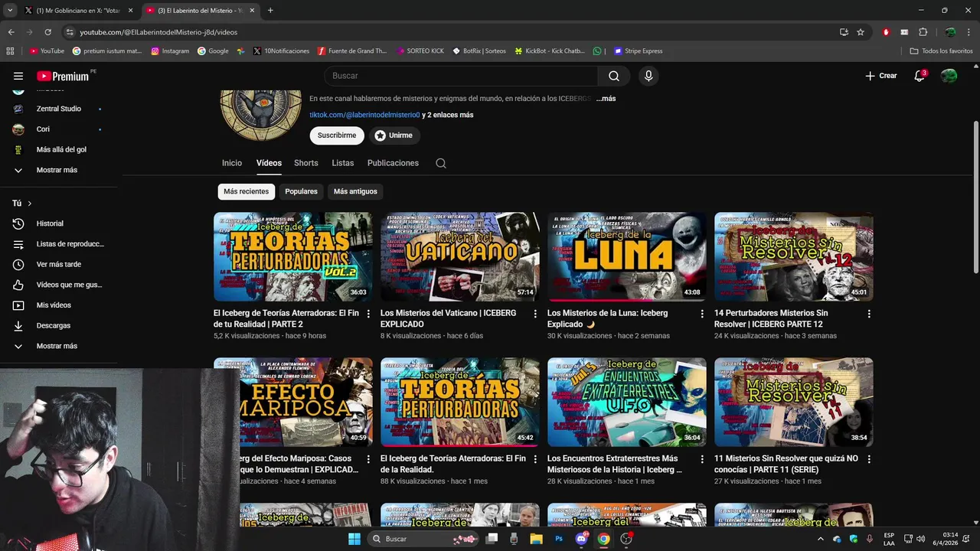980x551 pixels.
Task: Open volume control in system tray
Action: coord(920,539)
